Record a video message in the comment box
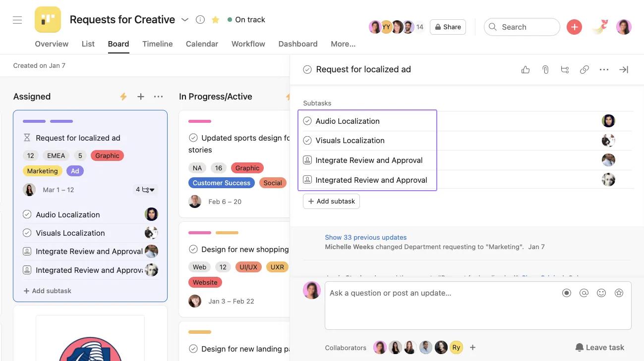Viewport: 644px width, 361px height. click(567, 293)
